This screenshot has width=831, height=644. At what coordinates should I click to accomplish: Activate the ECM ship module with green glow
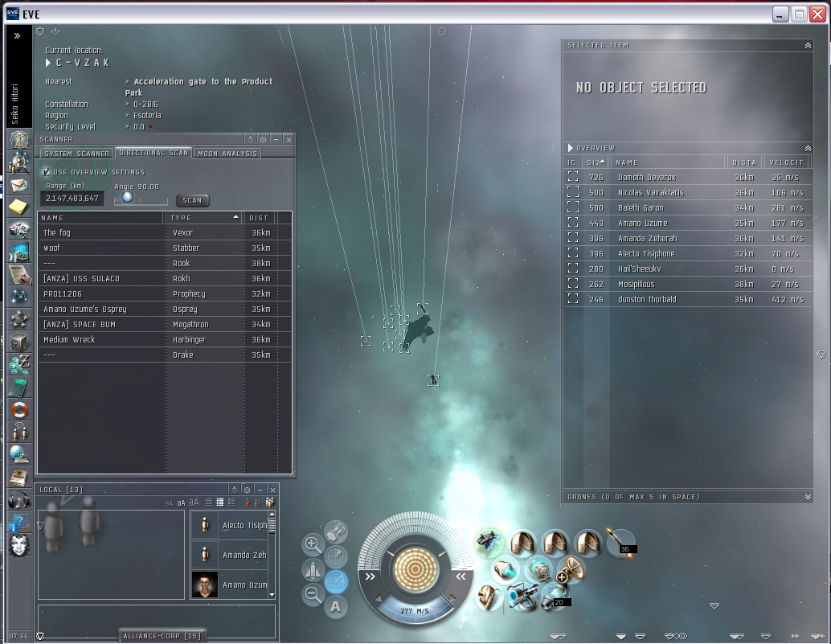pyautogui.click(x=489, y=542)
